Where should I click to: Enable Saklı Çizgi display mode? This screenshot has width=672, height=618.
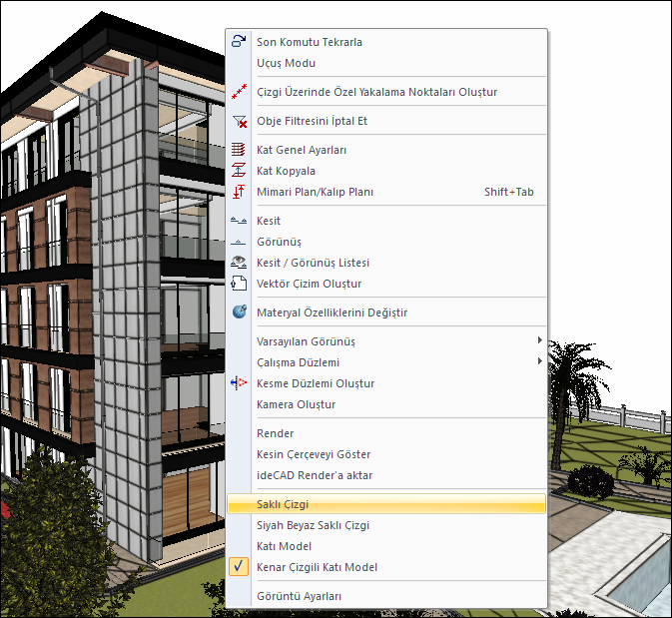284,505
